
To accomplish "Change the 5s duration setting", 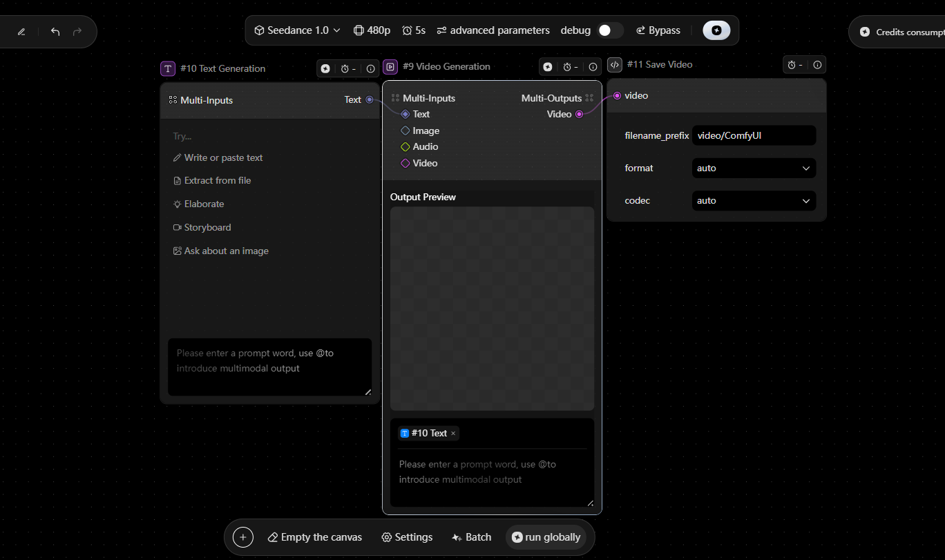I will coord(414,30).
